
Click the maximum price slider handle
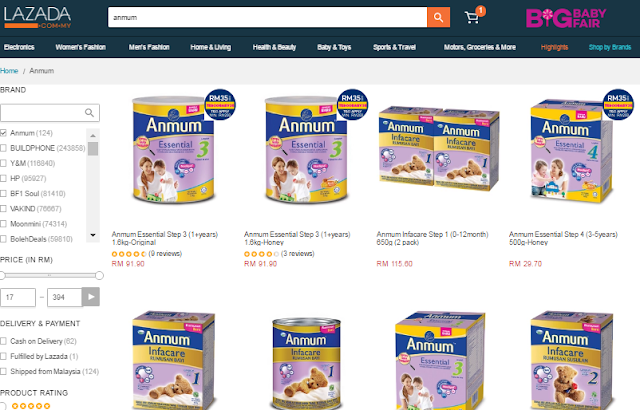(99, 276)
